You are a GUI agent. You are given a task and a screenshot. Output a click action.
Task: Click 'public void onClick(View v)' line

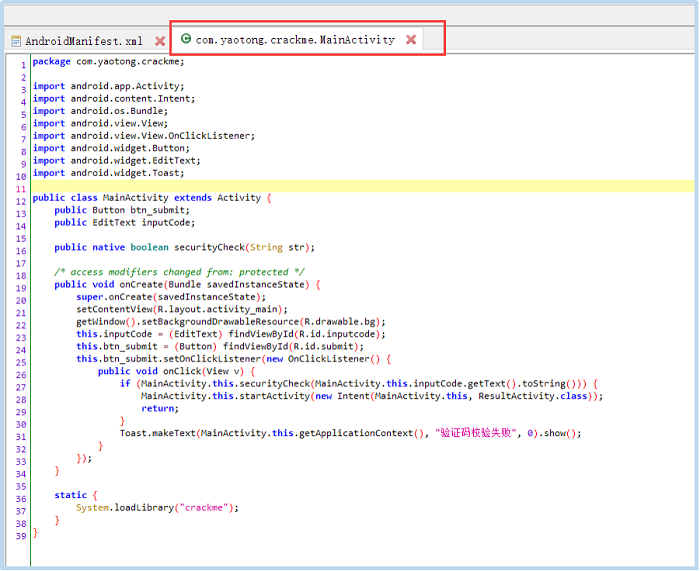click(177, 371)
